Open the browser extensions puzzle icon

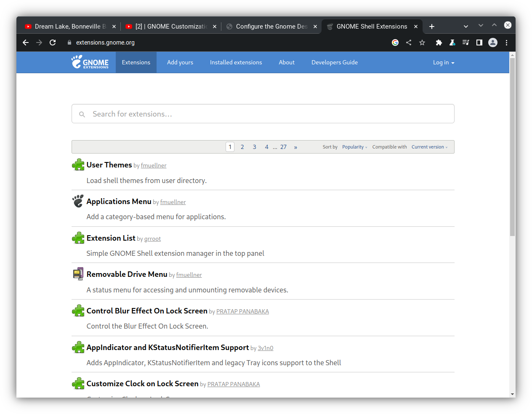tap(439, 42)
